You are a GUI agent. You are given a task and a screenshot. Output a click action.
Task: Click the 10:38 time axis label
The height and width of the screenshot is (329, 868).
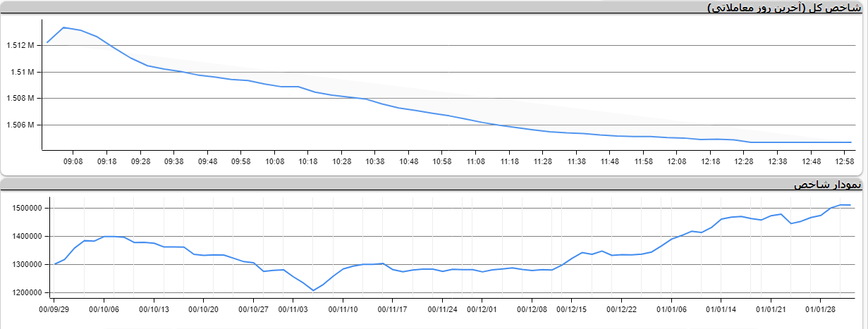(x=374, y=161)
